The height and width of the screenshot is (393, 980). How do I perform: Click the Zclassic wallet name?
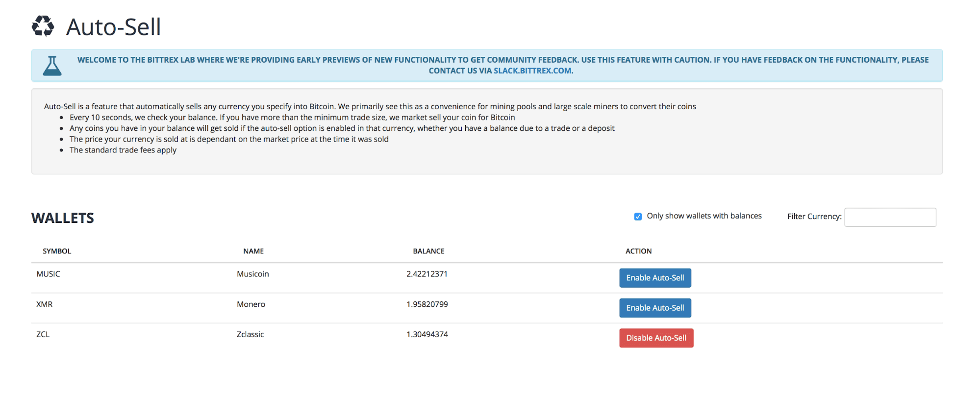coord(250,334)
